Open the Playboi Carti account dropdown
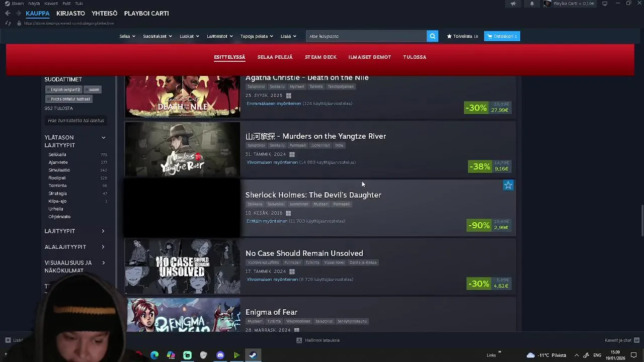Image resolution: width=644 pixels, height=362 pixels. click(567, 4)
